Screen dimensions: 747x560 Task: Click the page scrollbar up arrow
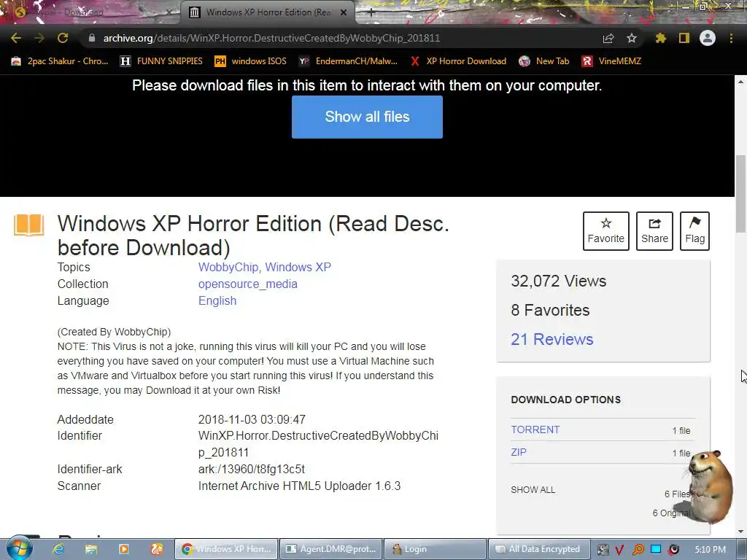coord(741,82)
